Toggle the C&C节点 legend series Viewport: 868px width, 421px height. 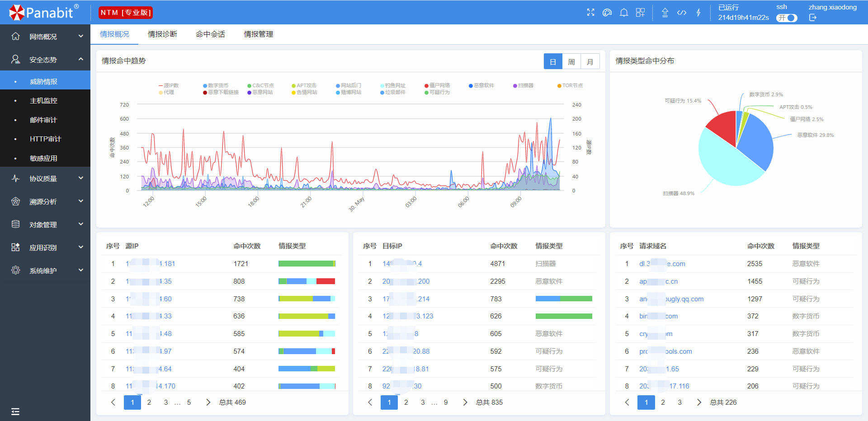[260, 85]
